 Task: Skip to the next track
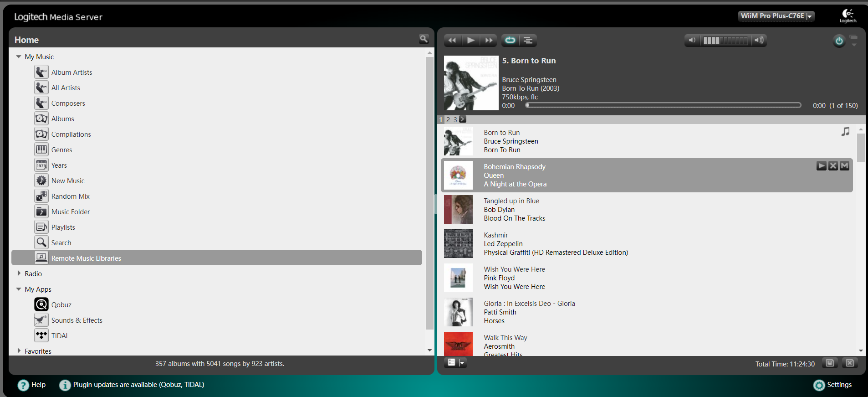(x=489, y=40)
